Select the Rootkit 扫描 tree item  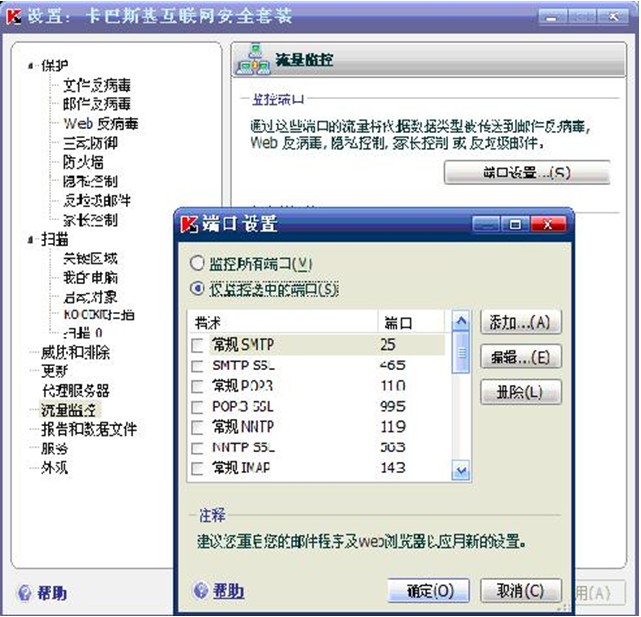click(99, 315)
